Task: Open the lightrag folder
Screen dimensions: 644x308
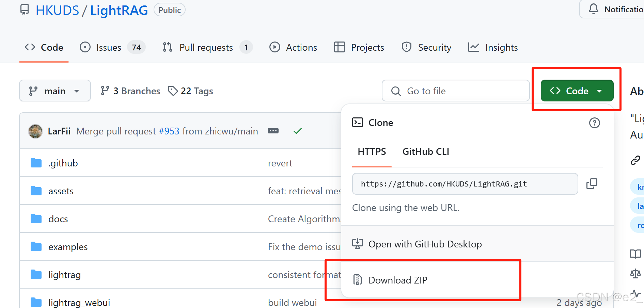Action: coord(65,275)
